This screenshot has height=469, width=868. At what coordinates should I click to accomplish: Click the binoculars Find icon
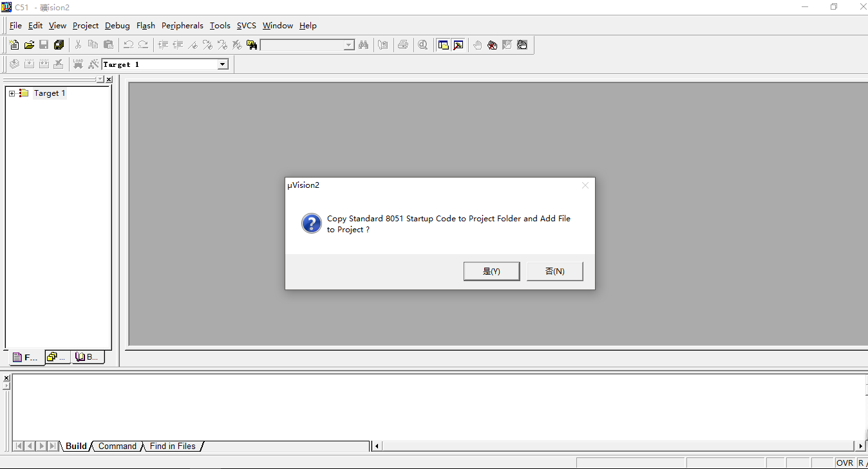tap(363, 44)
